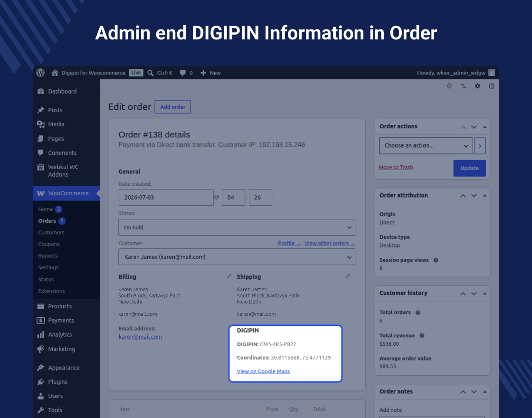
Task: Collapse the Order notes panel
Action: pos(485,391)
